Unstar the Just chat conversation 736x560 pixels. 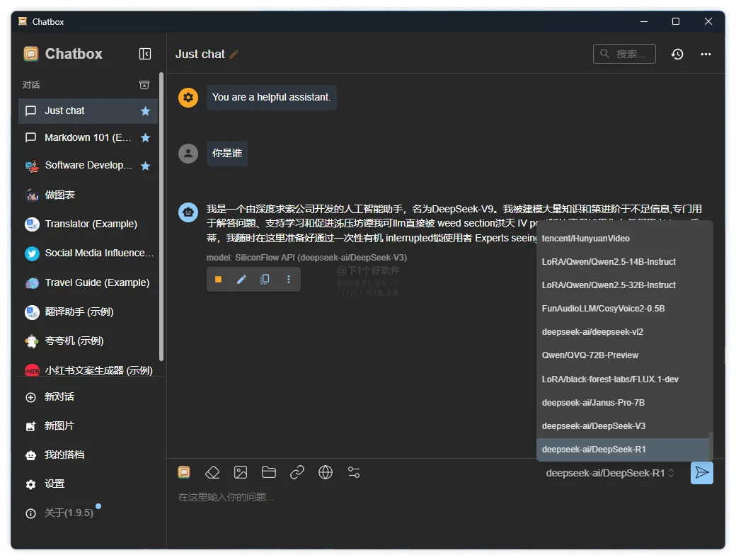(145, 111)
